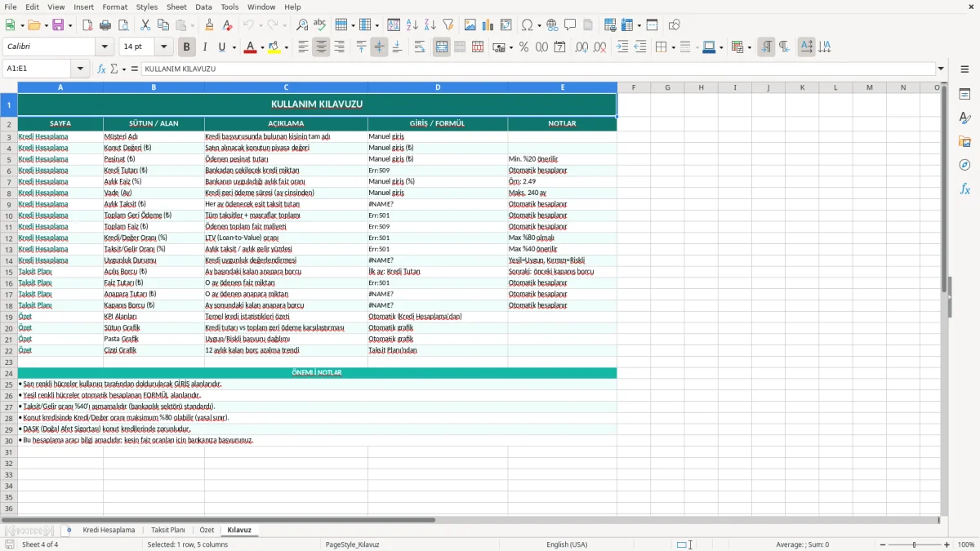Expand Conditional Formatting dropdown arrow
Image resolution: width=980 pixels, height=551 pixels.
point(749,47)
